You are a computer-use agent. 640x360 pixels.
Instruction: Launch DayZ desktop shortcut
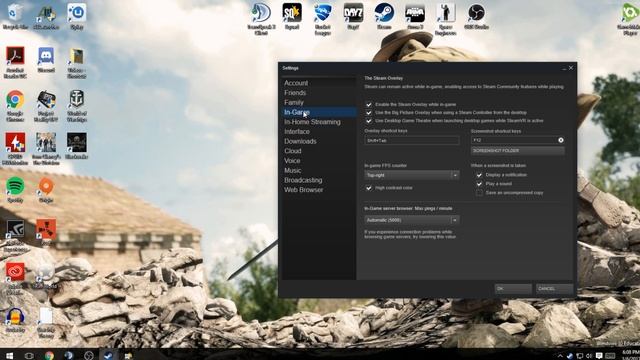pyautogui.click(x=353, y=16)
